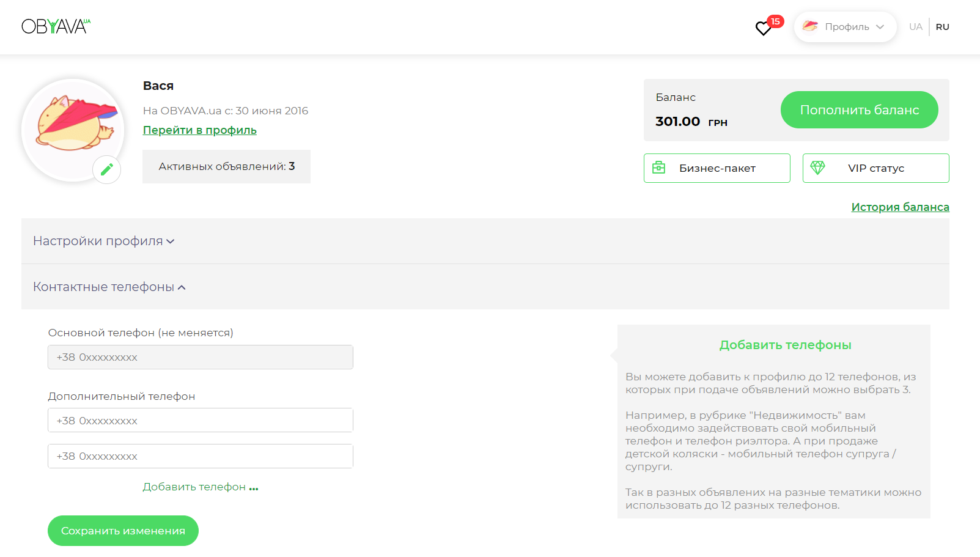Collapse the Контактные телефоны section

109,287
